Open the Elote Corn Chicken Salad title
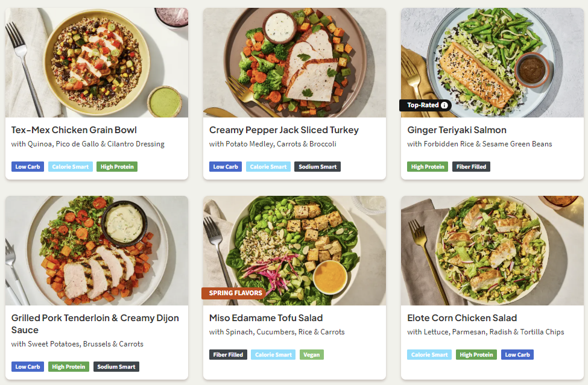 pyautogui.click(x=462, y=318)
